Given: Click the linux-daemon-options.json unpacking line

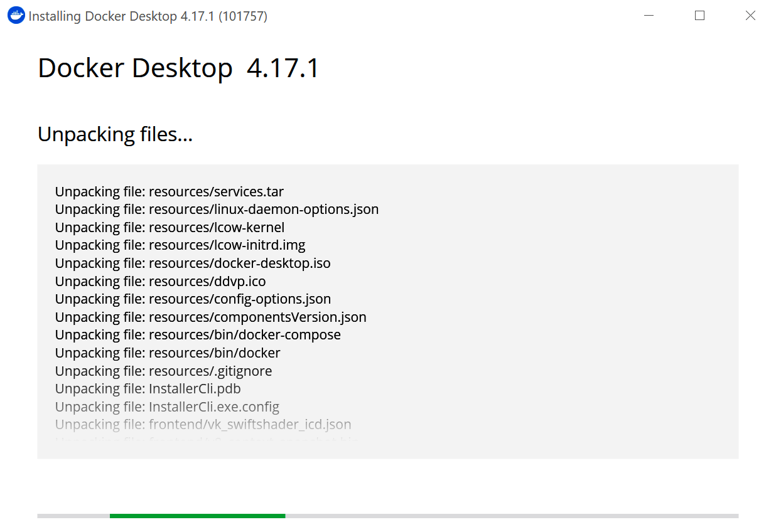Looking at the screenshot, I should pyautogui.click(x=217, y=209).
